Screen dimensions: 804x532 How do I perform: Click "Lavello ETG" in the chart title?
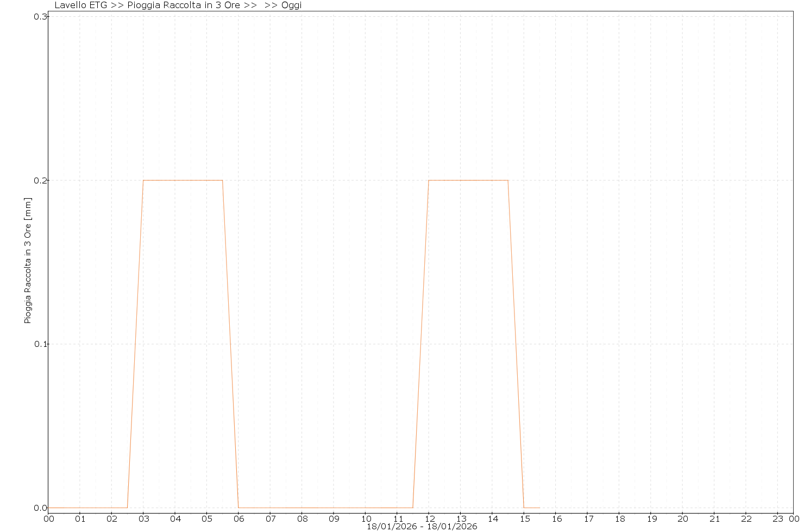point(80,5)
